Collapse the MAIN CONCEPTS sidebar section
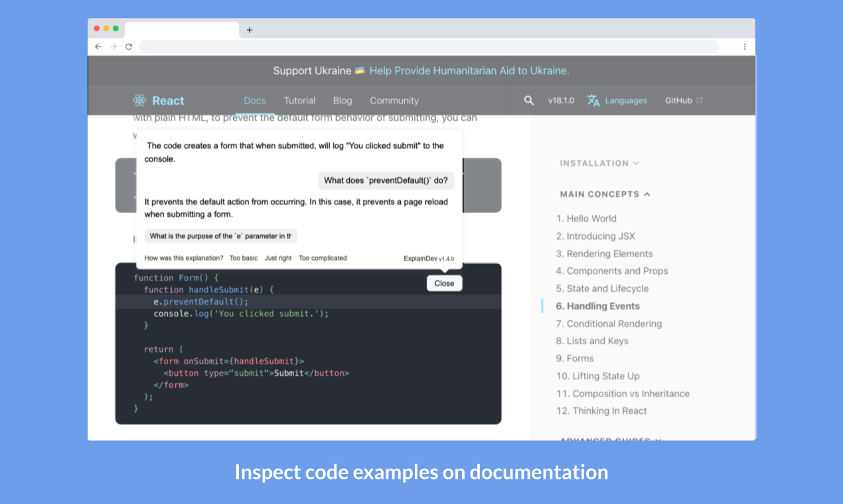 point(605,194)
